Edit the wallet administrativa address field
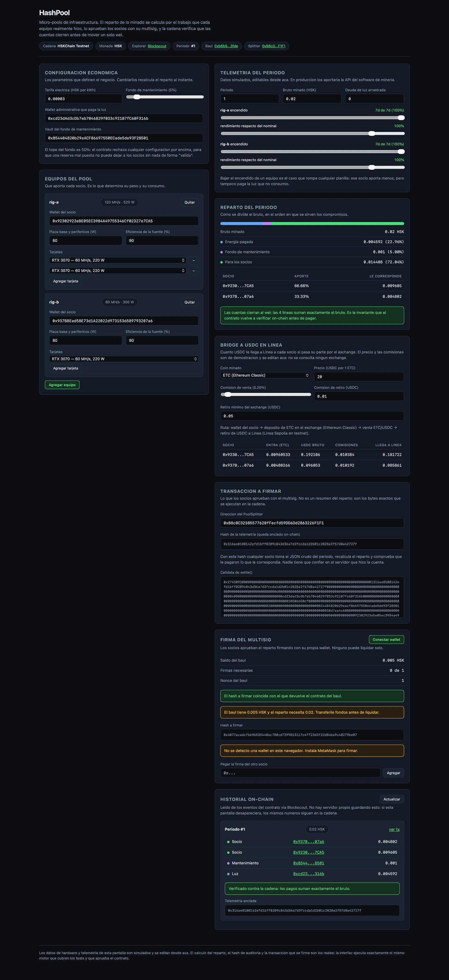The width and height of the screenshot is (449, 980). pos(124,118)
